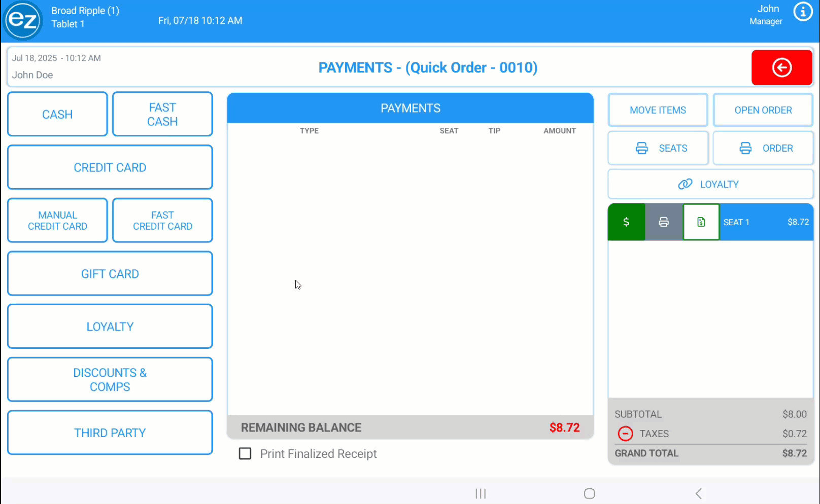
Task: Click the EZ logo icon
Action: (23, 20)
